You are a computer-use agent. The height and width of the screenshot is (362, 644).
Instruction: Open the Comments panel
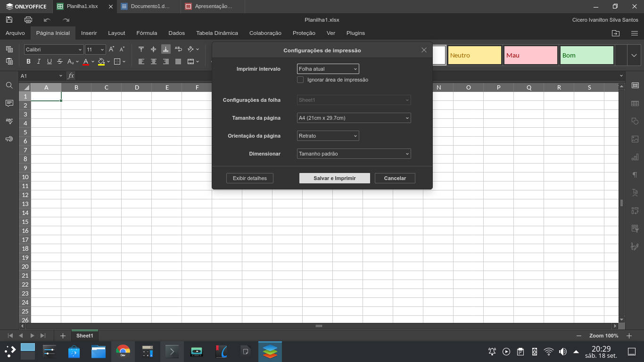[8, 103]
